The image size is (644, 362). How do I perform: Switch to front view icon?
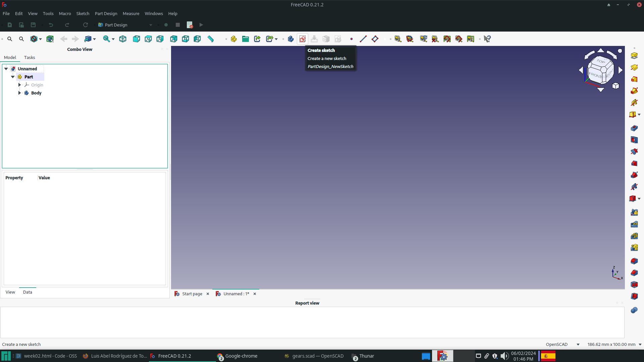tap(136, 39)
